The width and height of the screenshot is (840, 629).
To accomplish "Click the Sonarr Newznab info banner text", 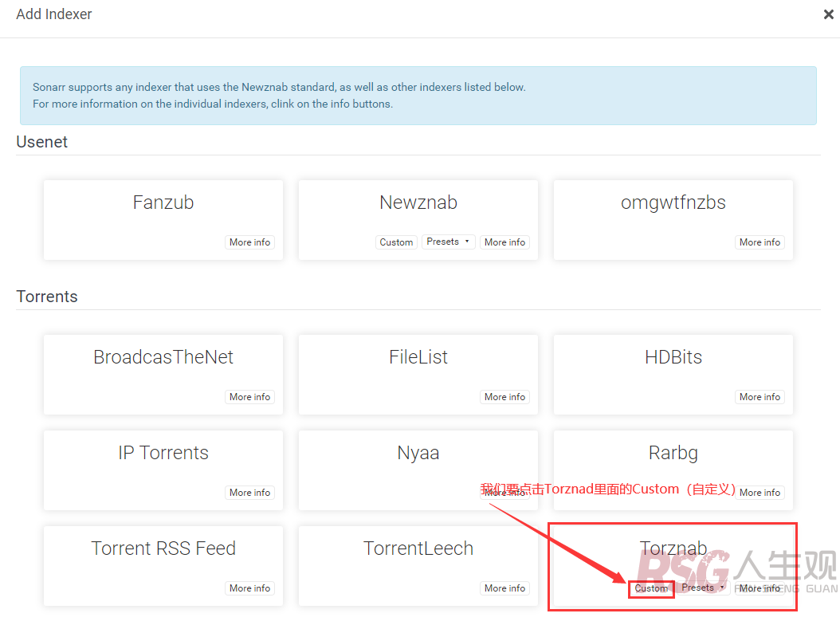I will (x=279, y=96).
